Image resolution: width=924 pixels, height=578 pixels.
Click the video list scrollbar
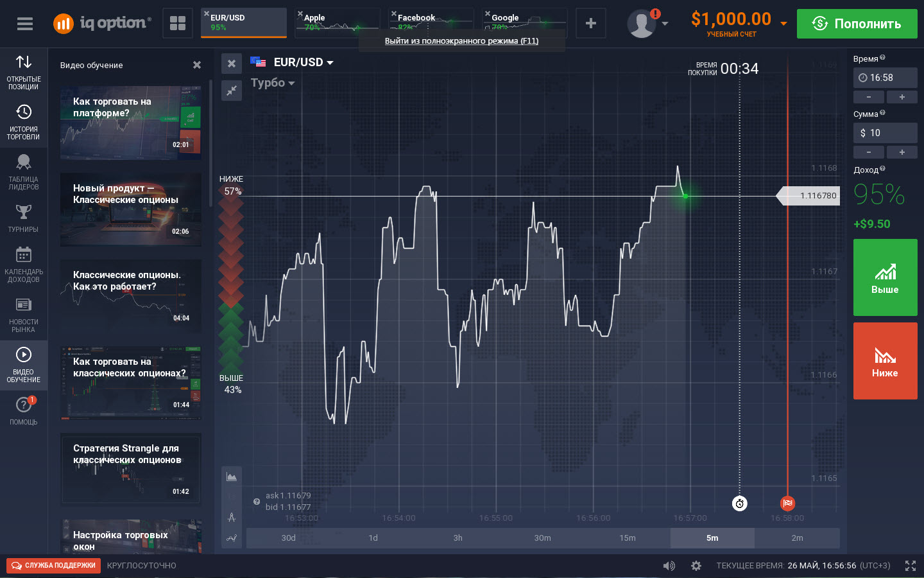(x=210, y=143)
